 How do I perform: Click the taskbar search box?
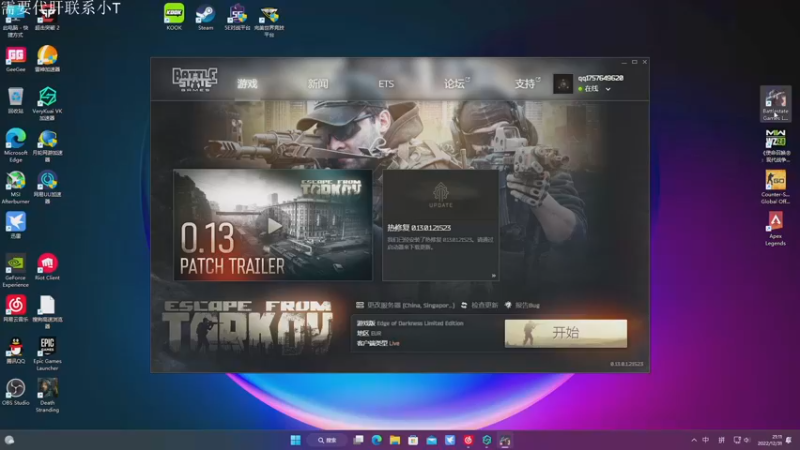point(327,440)
